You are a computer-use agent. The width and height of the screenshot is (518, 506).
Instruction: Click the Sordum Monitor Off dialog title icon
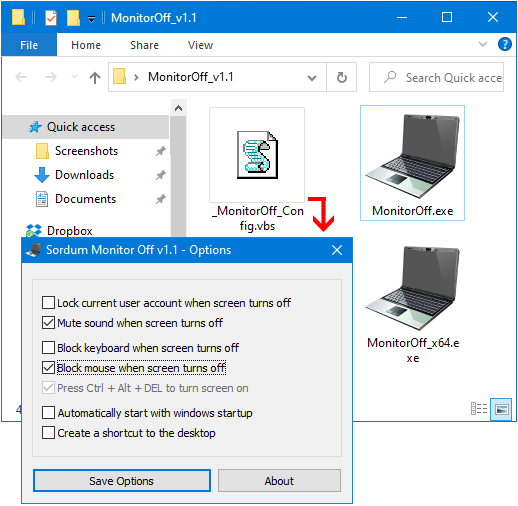tap(34, 250)
